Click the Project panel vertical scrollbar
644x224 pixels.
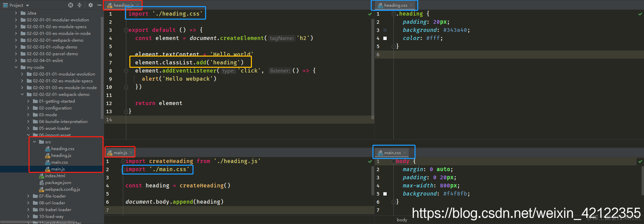tap(102, 68)
